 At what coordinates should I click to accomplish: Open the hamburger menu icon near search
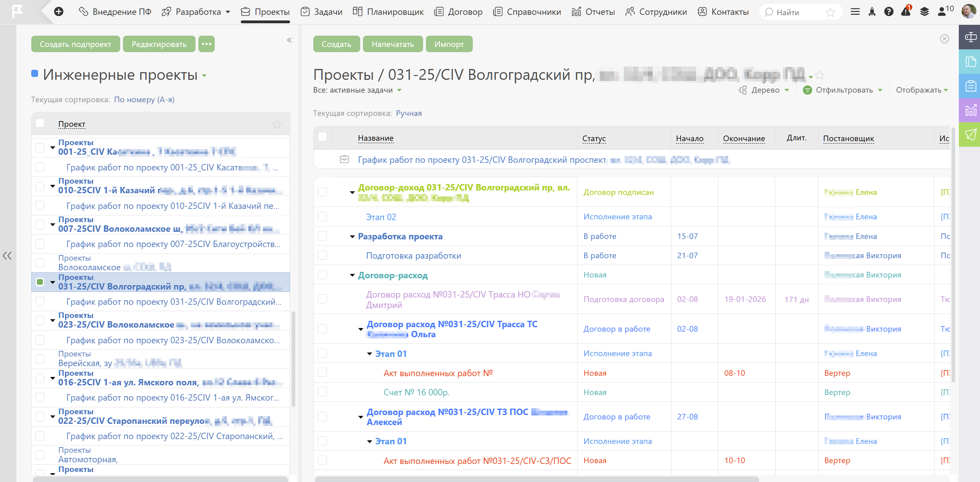pos(855,12)
